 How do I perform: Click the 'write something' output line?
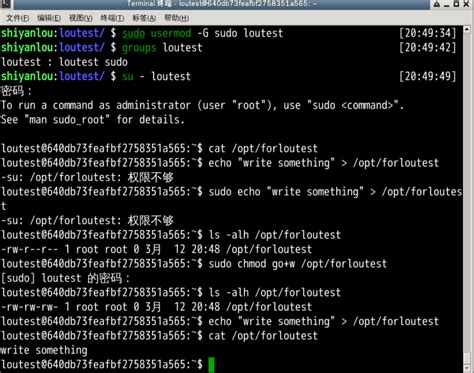(44, 350)
